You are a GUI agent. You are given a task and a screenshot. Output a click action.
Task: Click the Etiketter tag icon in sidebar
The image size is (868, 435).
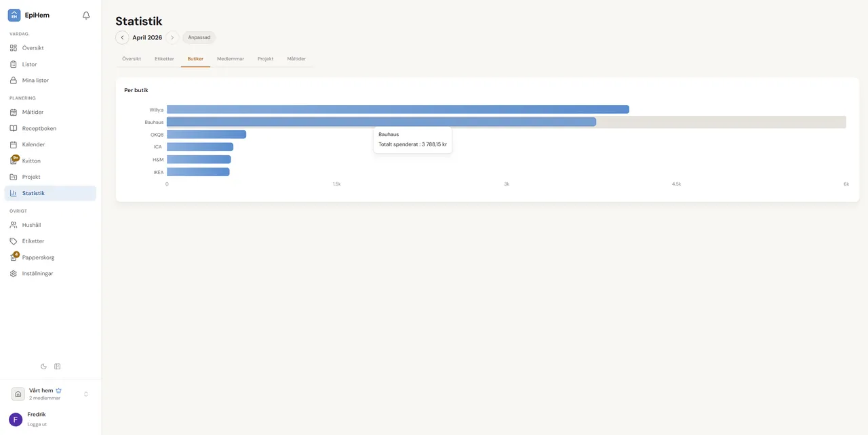(14, 241)
